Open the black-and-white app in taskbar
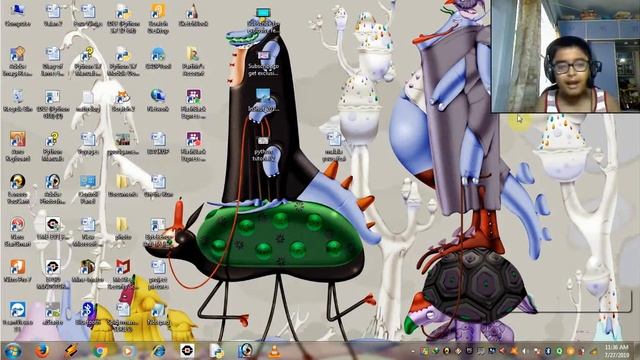The width and height of the screenshot is (640, 360). 187,351
